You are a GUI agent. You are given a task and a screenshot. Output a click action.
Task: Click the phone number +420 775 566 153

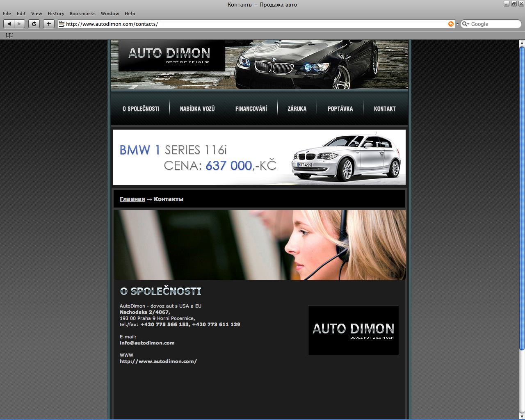pos(165,324)
